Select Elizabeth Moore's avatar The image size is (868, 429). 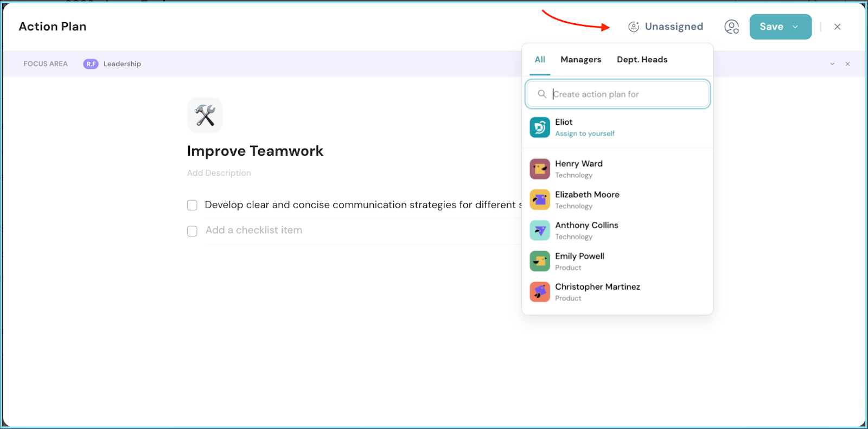point(540,200)
